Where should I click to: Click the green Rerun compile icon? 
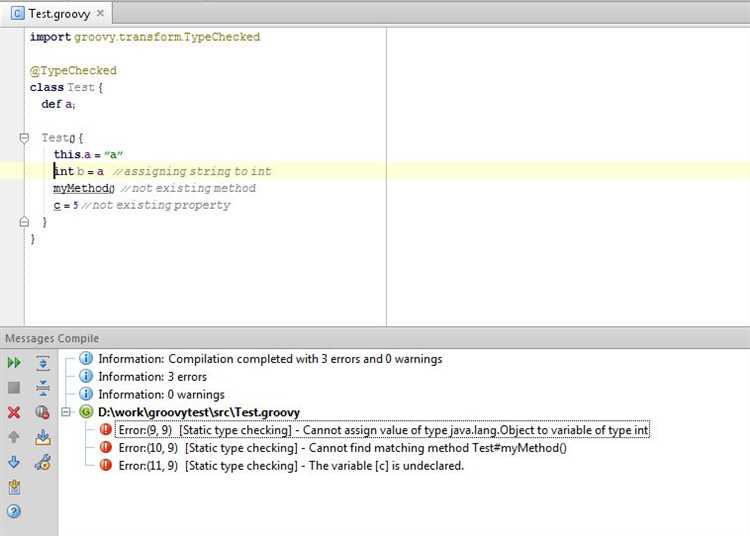[14, 362]
